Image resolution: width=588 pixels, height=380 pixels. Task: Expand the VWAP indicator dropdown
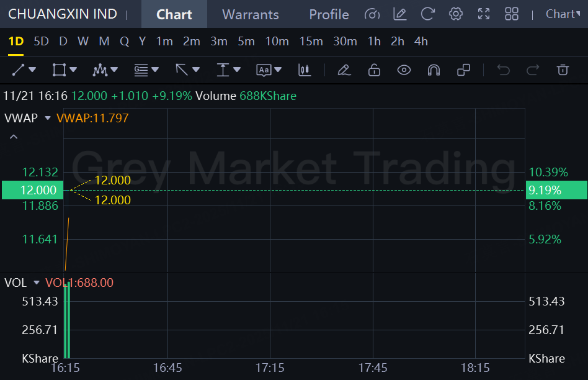coord(48,118)
